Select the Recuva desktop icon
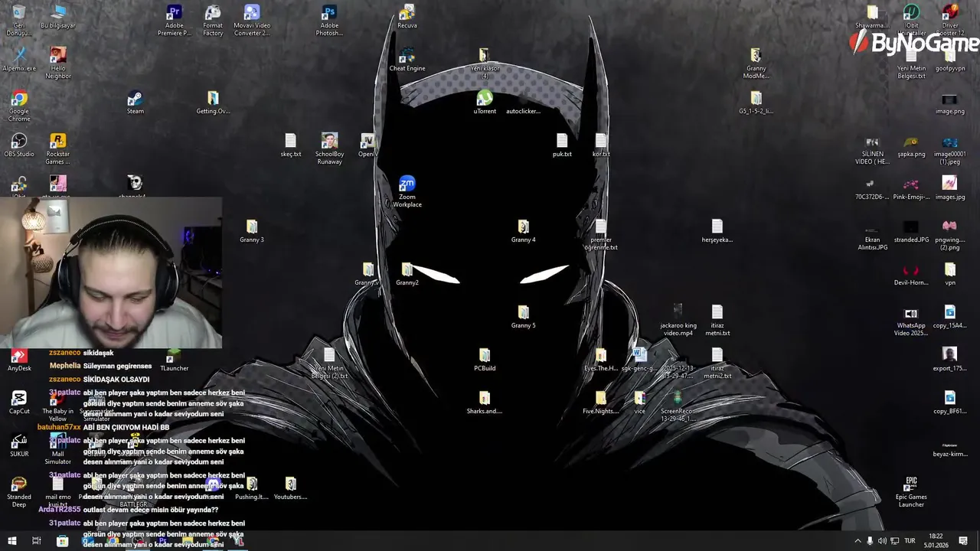 (x=407, y=17)
